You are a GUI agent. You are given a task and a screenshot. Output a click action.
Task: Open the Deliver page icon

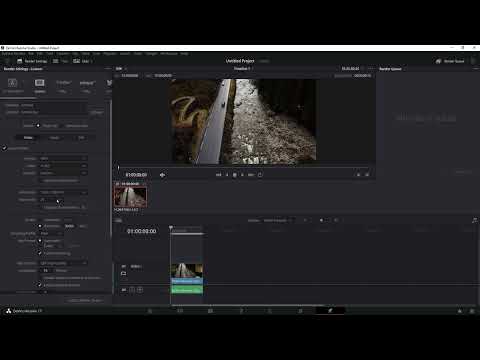[330, 311]
